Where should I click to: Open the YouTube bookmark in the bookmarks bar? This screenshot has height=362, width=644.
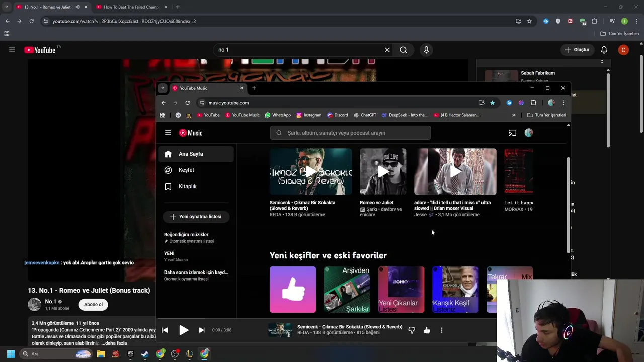(x=208, y=115)
